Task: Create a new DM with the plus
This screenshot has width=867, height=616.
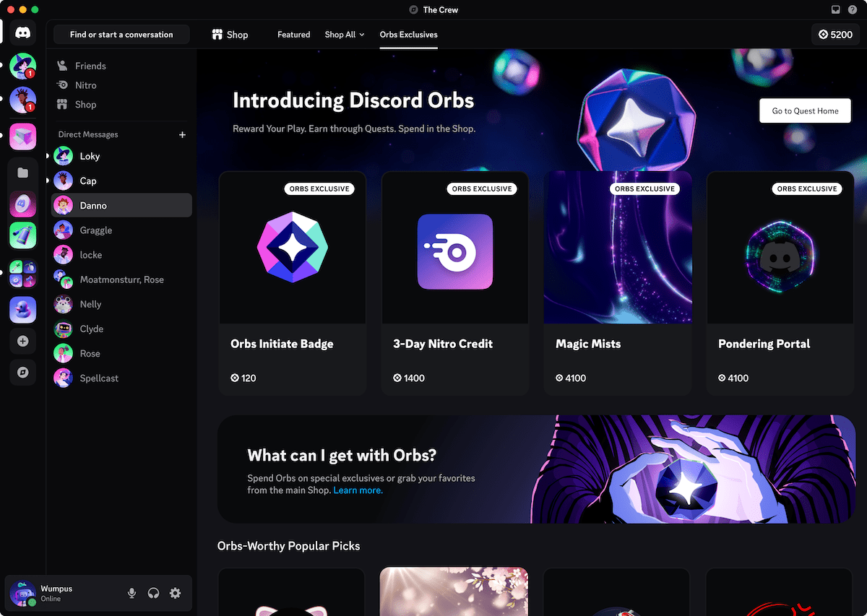Action: pos(182,134)
